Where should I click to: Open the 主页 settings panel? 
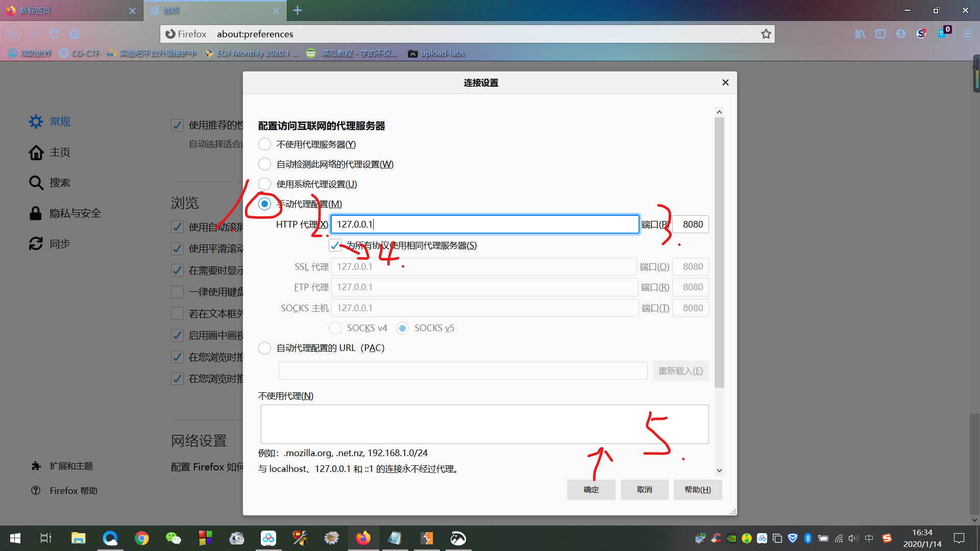coord(59,152)
